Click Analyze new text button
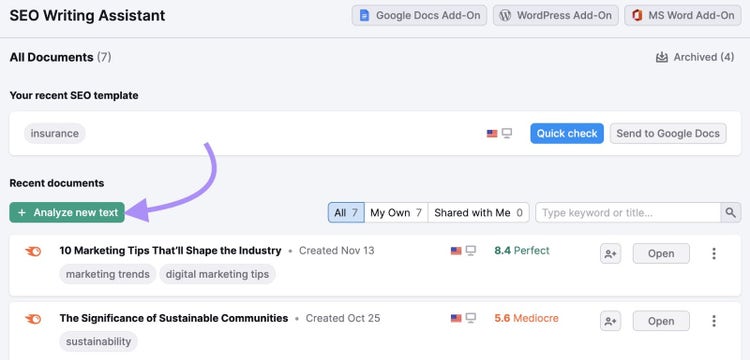 pyautogui.click(x=67, y=213)
